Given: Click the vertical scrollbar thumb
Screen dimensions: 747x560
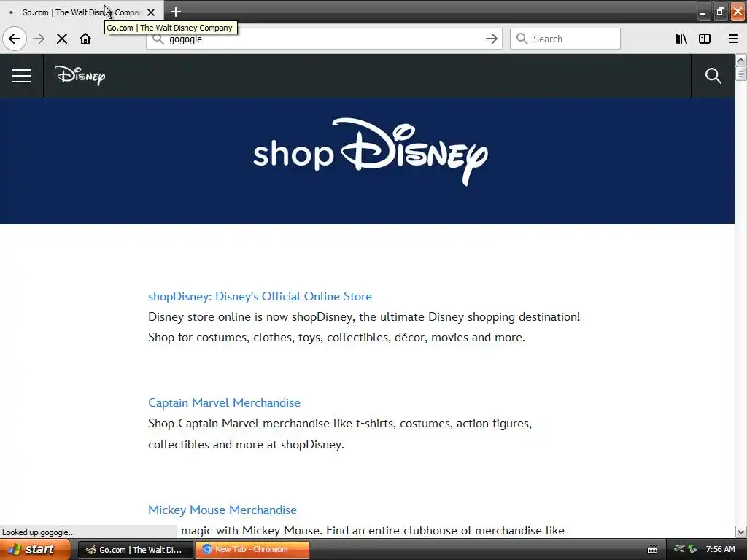Looking at the screenshot, I should tap(740, 74).
